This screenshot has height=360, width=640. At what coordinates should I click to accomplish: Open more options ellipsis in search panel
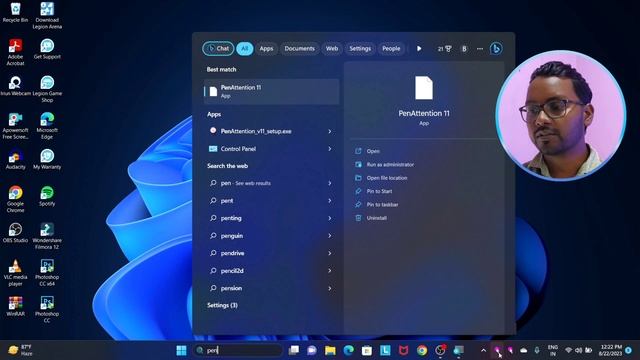[480, 49]
